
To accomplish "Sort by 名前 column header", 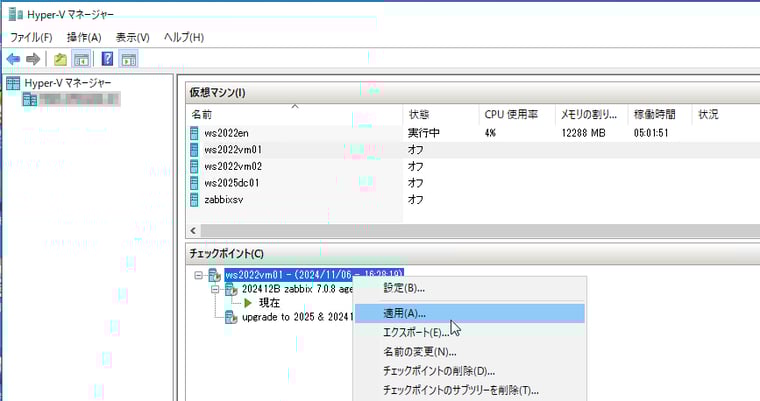I will pos(294,114).
